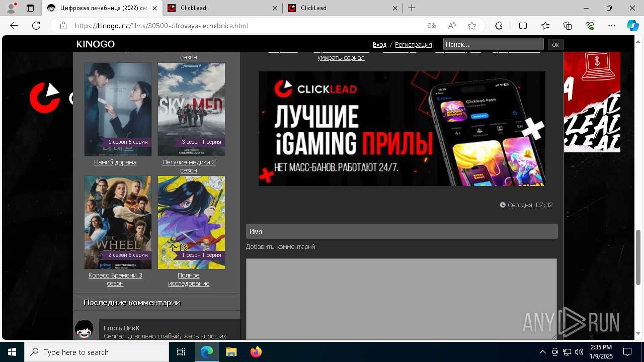Follow the Колесо Времени 3 сезон link

click(115, 280)
